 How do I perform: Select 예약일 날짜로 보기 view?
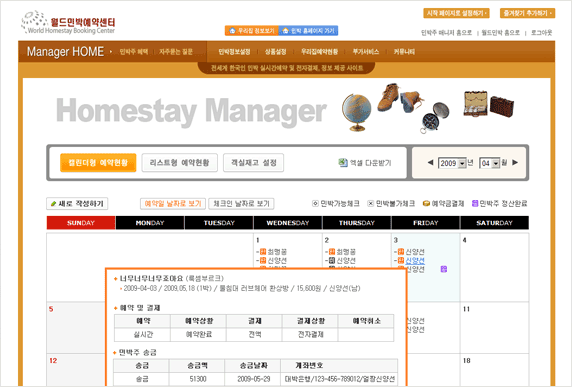point(173,204)
